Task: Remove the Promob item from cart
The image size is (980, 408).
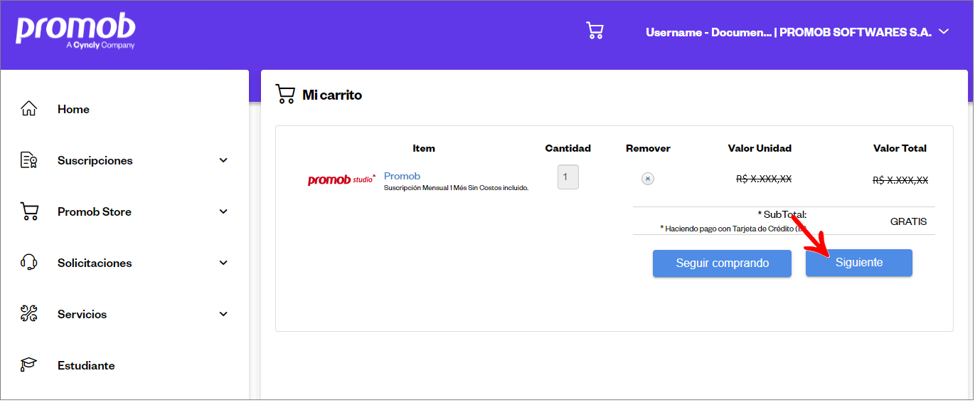Action: pyautogui.click(x=647, y=179)
